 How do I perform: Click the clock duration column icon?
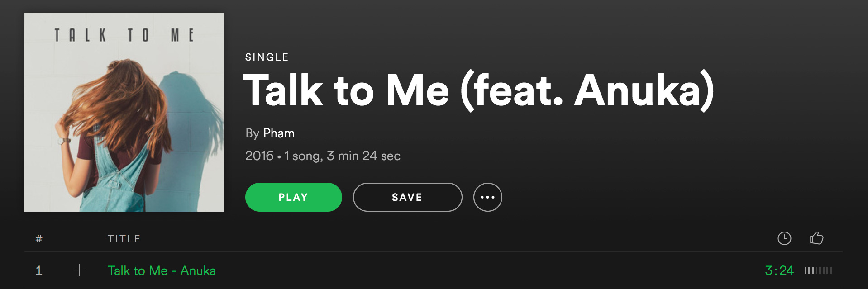coord(784,238)
